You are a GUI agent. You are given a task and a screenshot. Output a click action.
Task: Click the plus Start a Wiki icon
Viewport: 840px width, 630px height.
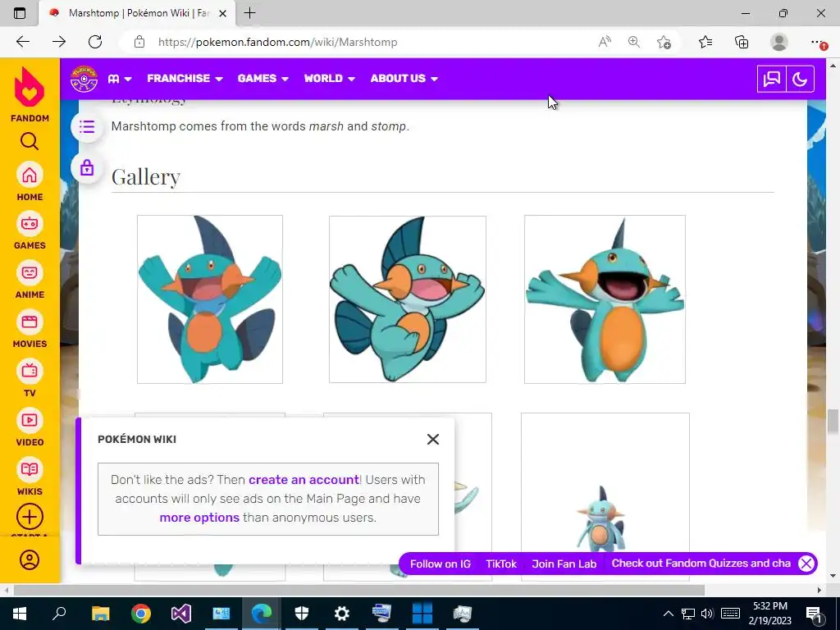pos(30,517)
